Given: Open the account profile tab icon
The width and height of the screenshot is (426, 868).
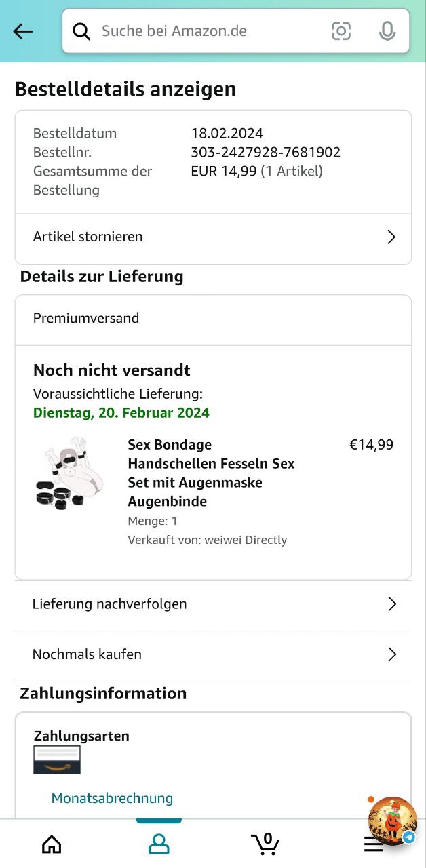Looking at the screenshot, I should 159,844.
